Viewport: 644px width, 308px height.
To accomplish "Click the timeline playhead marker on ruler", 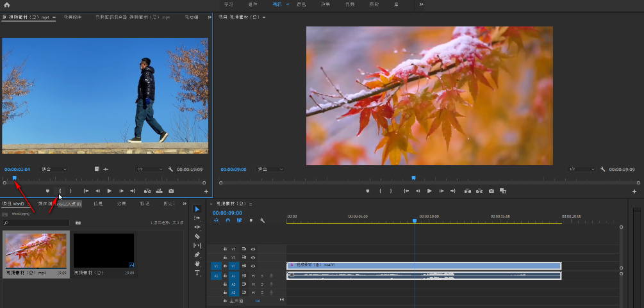I will coord(415,220).
